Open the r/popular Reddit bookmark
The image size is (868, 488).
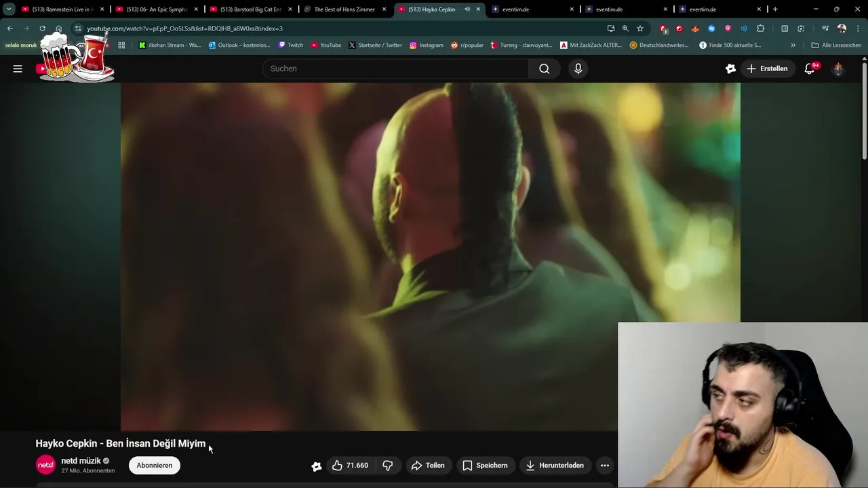467,45
